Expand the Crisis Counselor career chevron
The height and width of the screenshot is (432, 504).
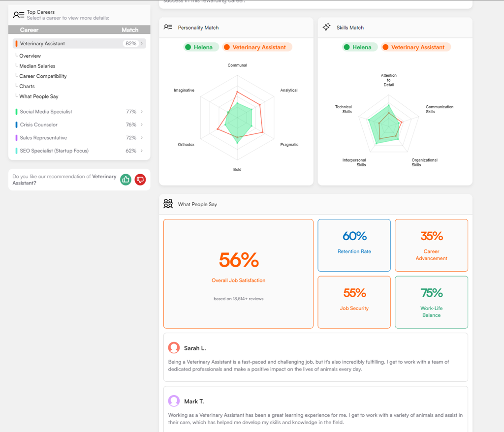coord(142,125)
